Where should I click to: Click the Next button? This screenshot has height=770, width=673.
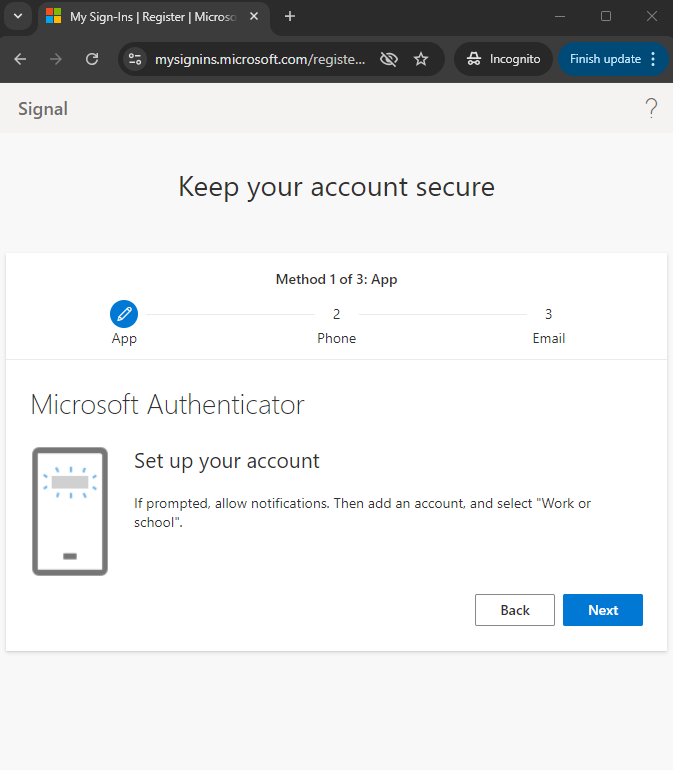(603, 610)
